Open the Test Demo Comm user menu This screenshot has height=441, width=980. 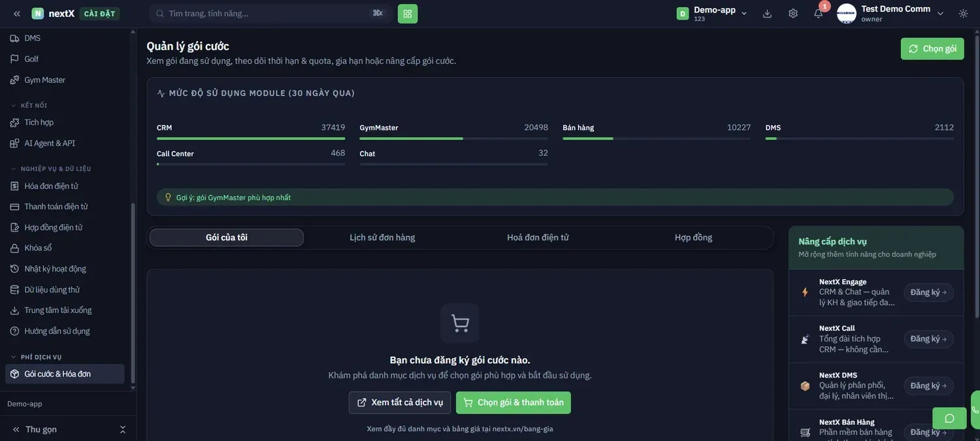click(x=890, y=14)
